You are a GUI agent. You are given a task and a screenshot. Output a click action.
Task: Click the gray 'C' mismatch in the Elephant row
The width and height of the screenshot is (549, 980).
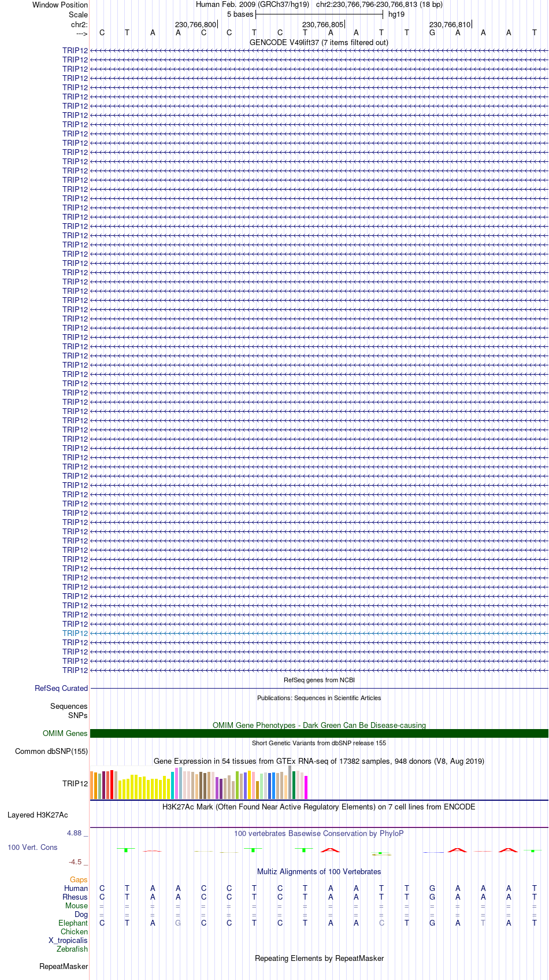(x=381, y=923)
